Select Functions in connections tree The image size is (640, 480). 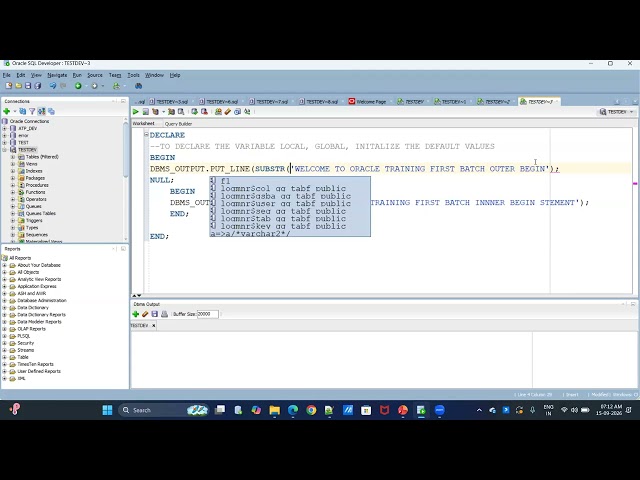36,192
